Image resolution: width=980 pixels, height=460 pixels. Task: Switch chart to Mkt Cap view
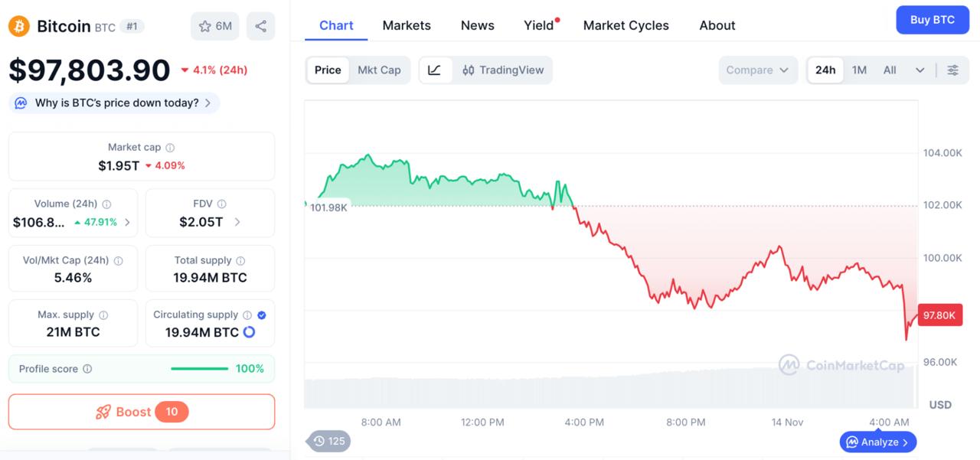click(x=379, y=70)
